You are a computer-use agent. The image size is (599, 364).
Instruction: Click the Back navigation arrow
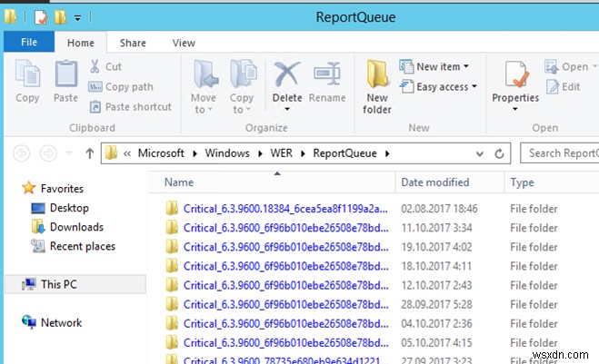(22, 153)
